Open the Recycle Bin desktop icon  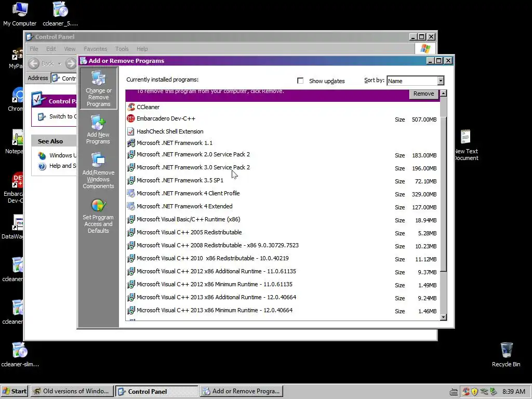point(506,350)
